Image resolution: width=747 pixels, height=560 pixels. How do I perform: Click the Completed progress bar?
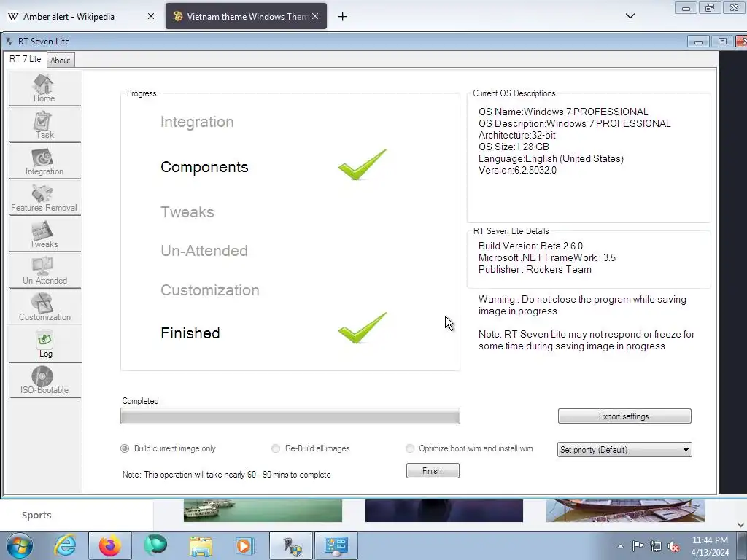(290, 416)
